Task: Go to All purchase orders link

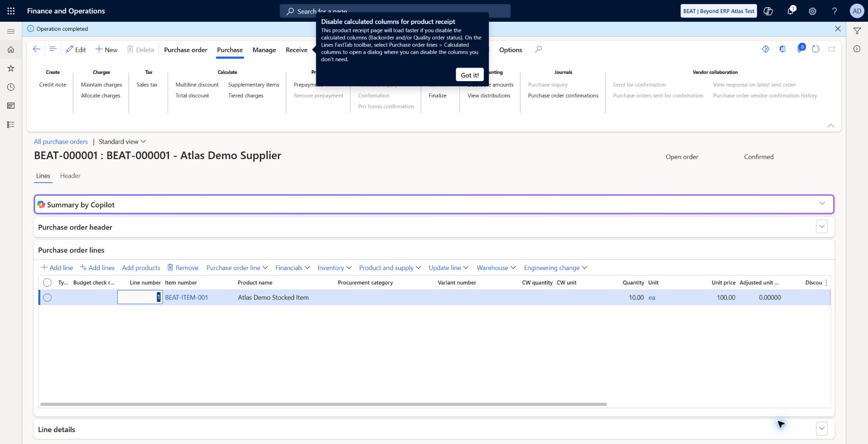Action: [x=61, y=142]
